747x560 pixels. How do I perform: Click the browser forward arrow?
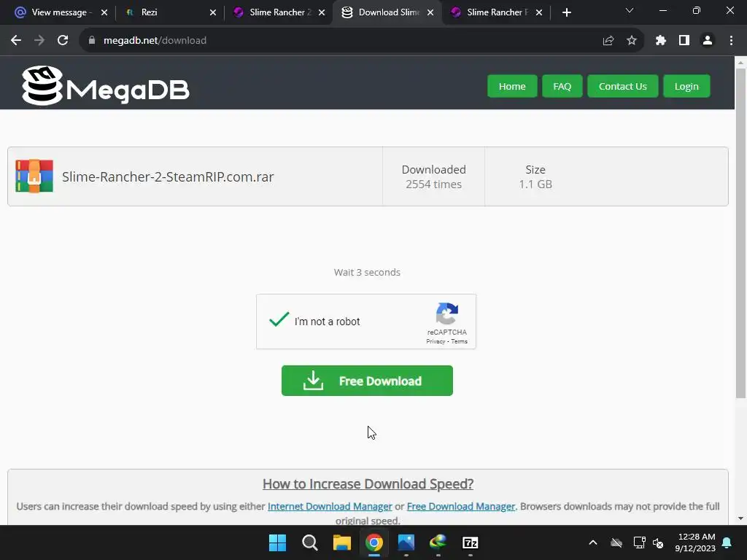pos(39,41)
